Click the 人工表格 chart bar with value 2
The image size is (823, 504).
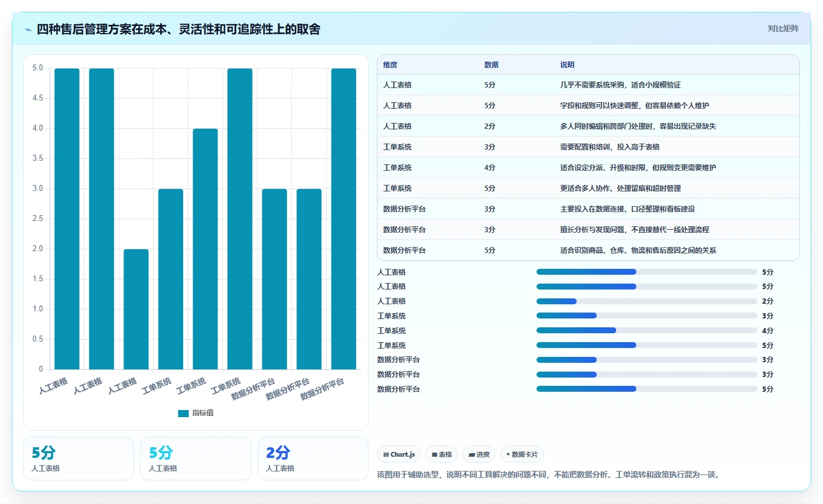pos(136,309)
